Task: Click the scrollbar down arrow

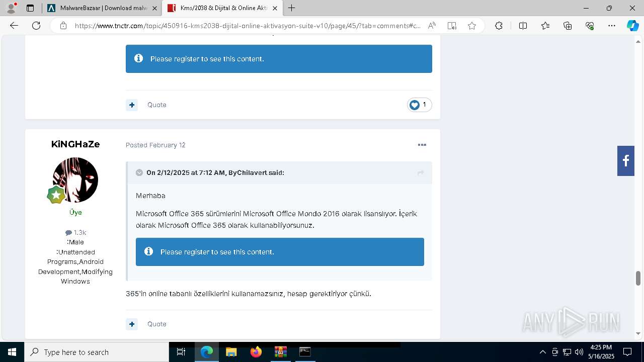Action: [638, 333]
